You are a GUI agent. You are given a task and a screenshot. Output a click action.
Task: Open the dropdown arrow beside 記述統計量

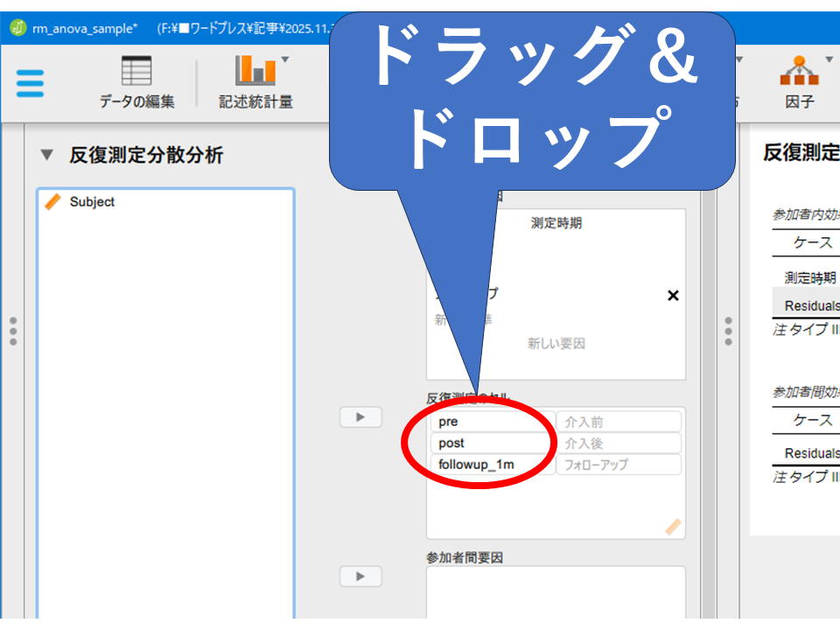[x=285, y=60]
